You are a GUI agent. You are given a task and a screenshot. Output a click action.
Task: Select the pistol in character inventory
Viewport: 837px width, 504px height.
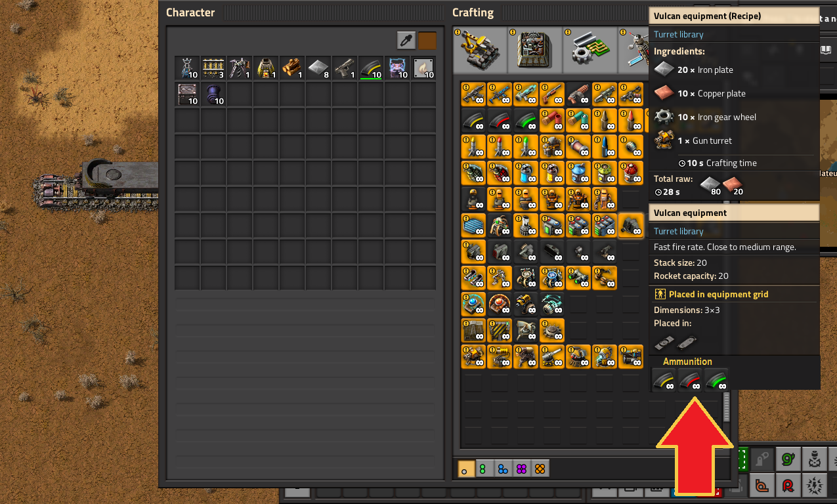tap(344, 68)
